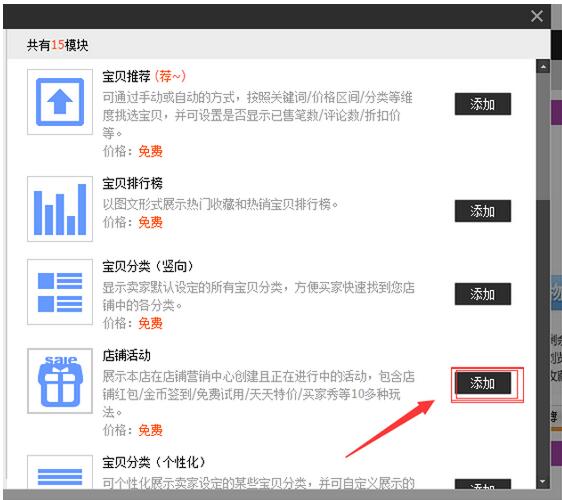Image resolution: width=562 pixels, height=500 pixels.
Task: Select the 宝贝推荐 title text
Action: tap(126, 76)
